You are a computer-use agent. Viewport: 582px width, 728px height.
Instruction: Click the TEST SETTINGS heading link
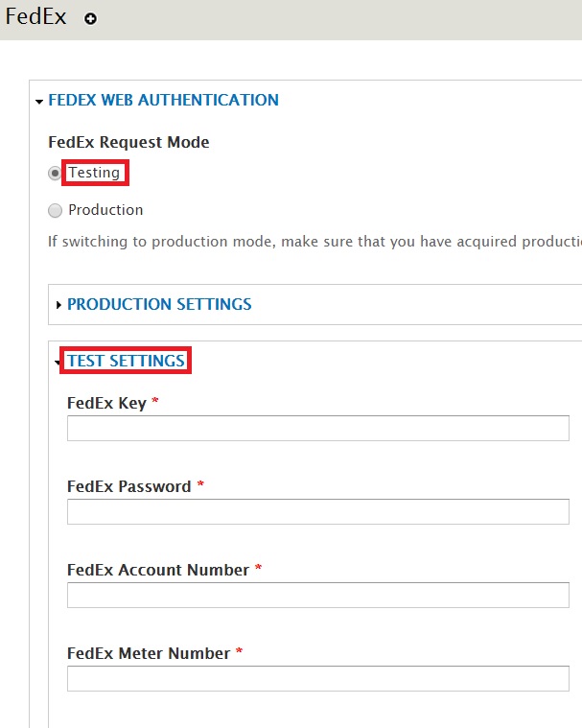tap(127, 361)
